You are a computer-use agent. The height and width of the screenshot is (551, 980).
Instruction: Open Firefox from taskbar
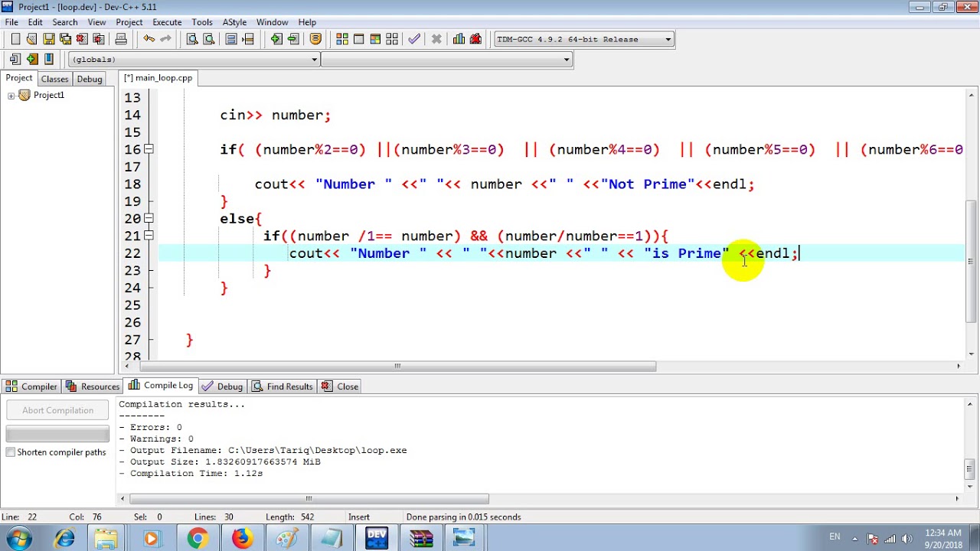click(242, 539)
